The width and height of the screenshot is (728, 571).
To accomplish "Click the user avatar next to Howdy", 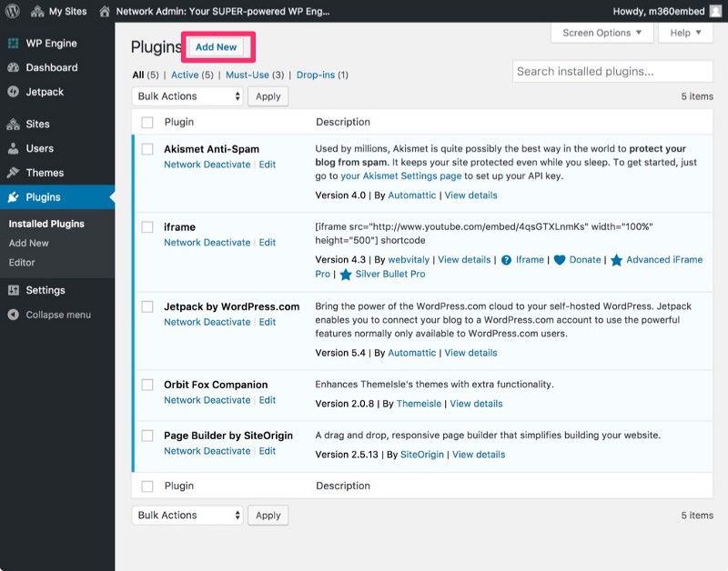I will (715, 11).
